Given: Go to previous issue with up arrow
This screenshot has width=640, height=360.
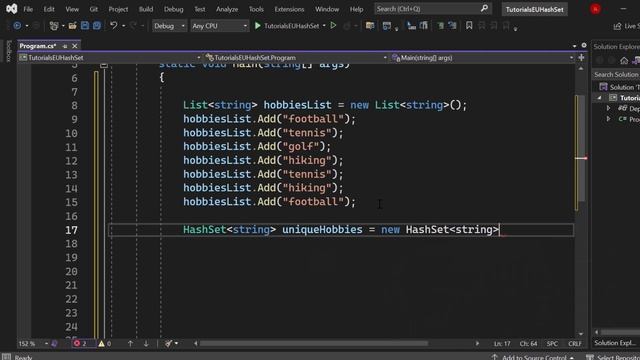Looking at the screenshot, I should 130,344.
